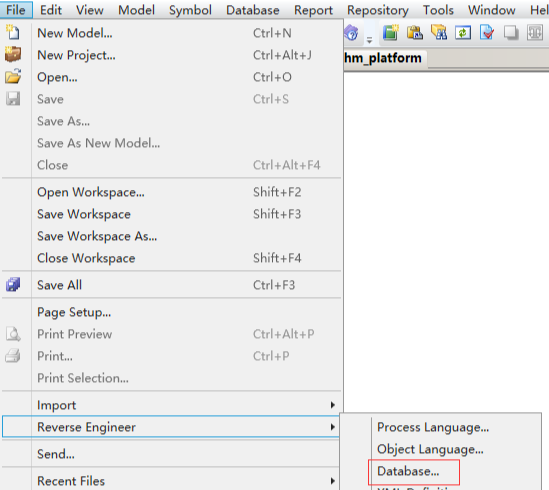Click the help question mark toolbar icon
The height and width of the screenshot is (490, 549).
click(x=352, y=33)
